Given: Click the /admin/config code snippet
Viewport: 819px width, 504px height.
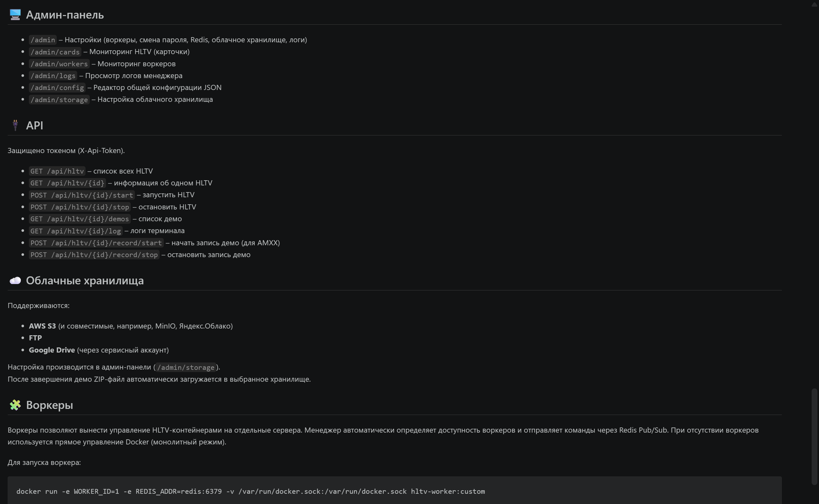Looking at the screenshot, I should pyautogui.click(x=57, y=88).
